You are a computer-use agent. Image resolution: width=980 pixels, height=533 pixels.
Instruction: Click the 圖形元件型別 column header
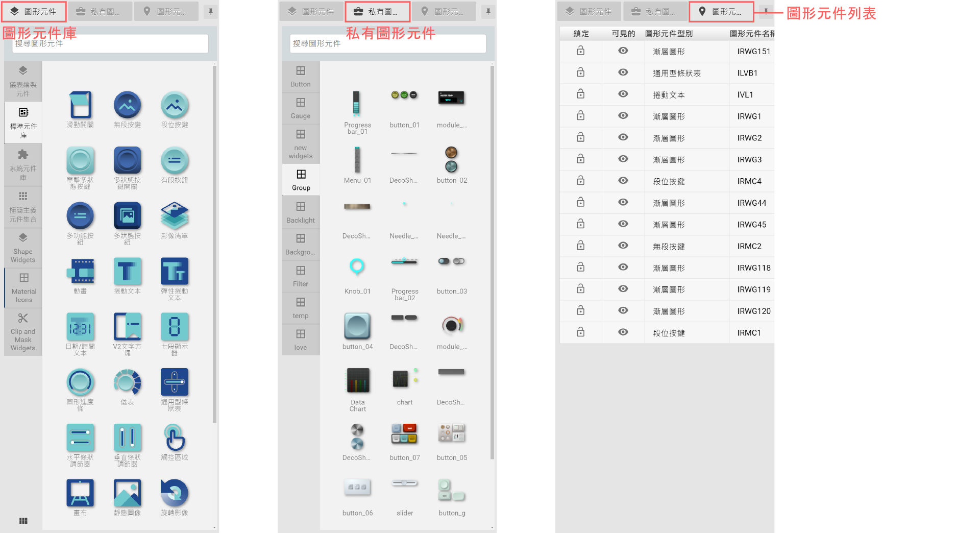tap(669, 34)
